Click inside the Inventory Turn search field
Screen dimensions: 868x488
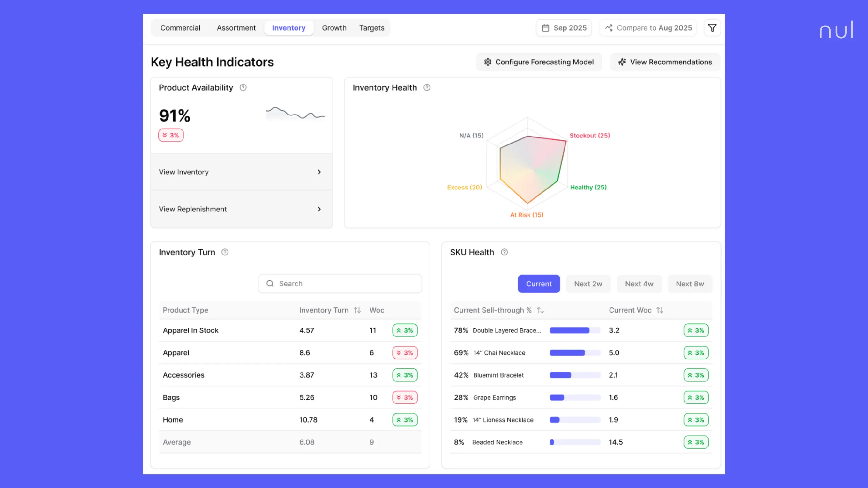point(339,283)
